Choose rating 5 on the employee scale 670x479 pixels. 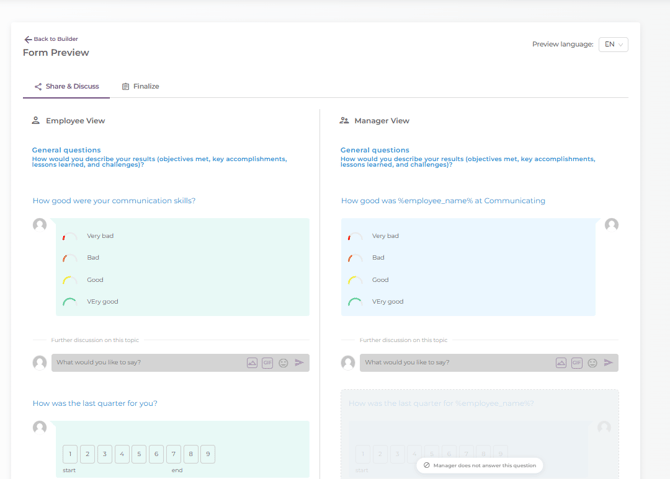point(139,454)
